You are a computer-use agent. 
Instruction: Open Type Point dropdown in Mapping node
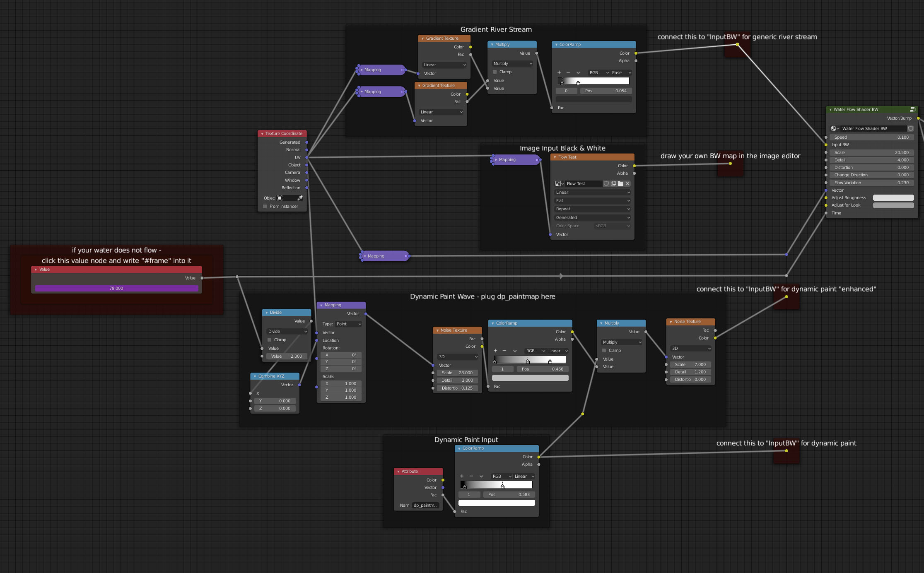tap(349, 324)
